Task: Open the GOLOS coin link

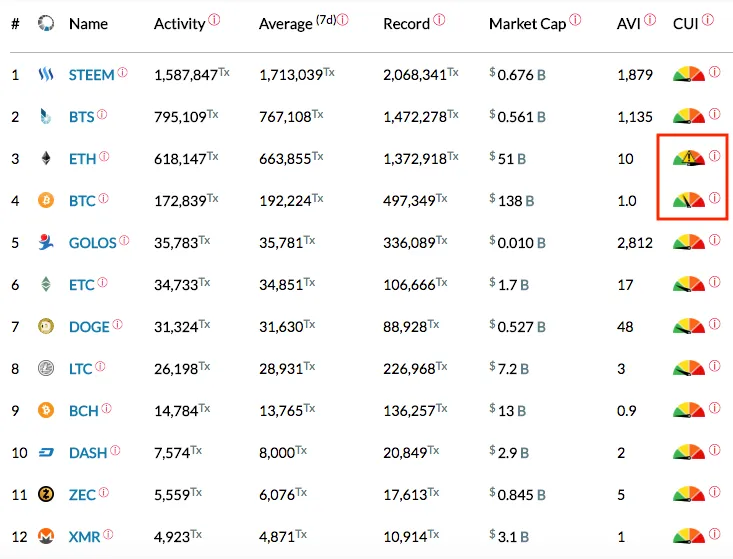Action: tap(93, 243)
